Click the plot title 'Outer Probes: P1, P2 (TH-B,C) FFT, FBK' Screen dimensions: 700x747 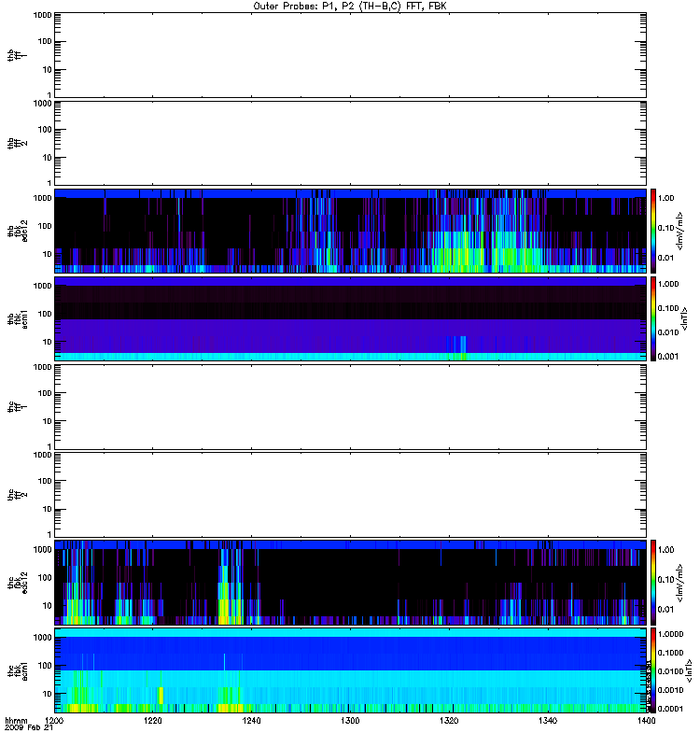(350, 7)
